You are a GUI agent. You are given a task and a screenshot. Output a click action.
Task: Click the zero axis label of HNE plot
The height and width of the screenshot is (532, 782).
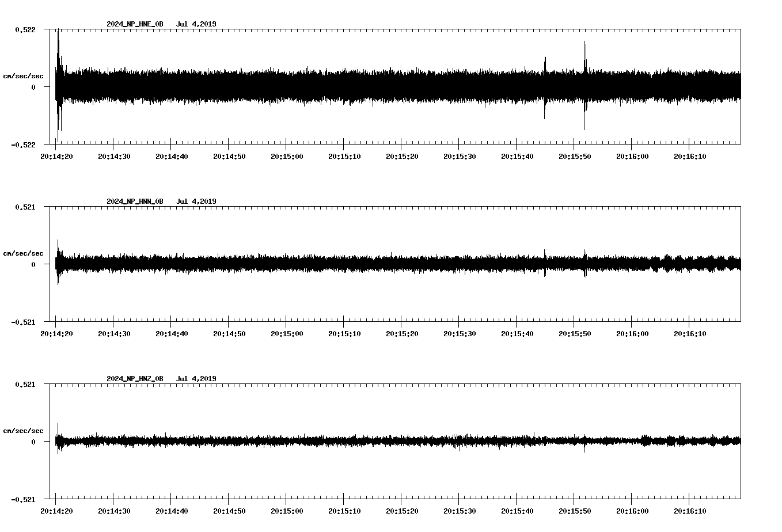pos(33,88)
